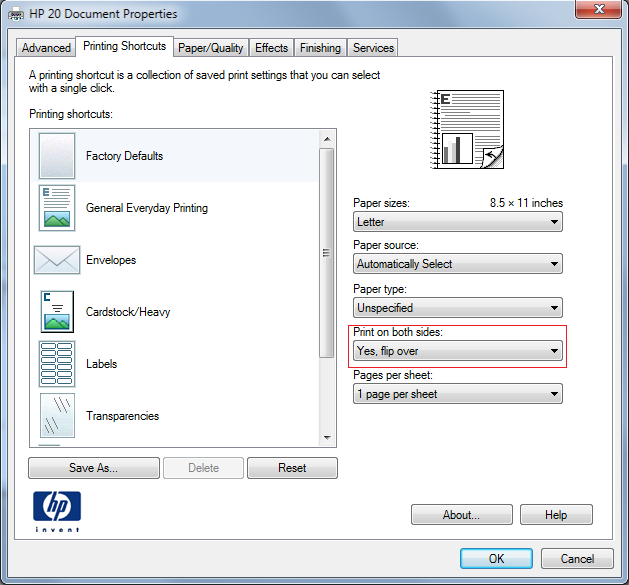Select the 'Labels' list label
Viewport: 629px width, 585px height.
tap(101, 364)
